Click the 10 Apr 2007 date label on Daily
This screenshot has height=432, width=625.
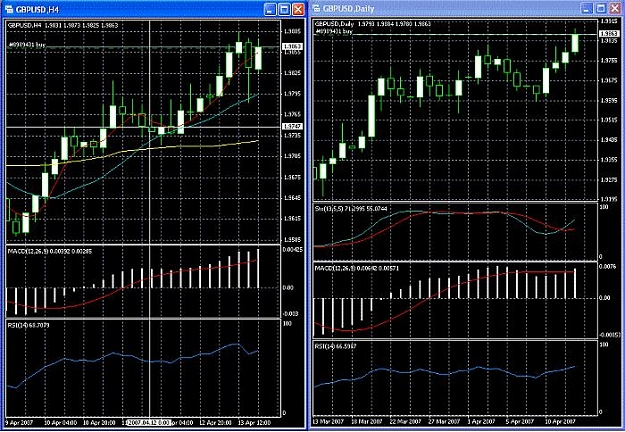[560, 422]
